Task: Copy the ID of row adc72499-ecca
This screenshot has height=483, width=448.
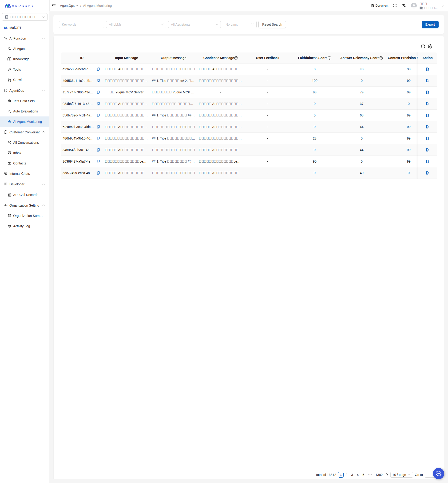Action: [x=98, y=173]
